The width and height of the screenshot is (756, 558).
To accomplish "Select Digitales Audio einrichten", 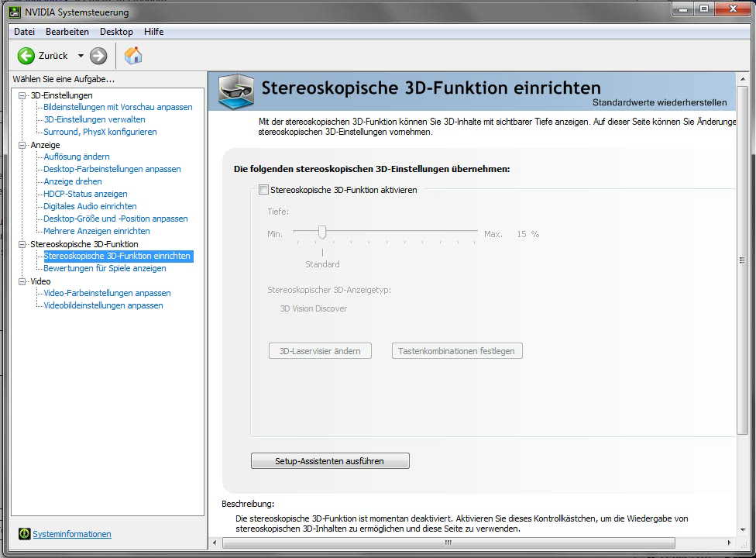I will click(90, 206).
